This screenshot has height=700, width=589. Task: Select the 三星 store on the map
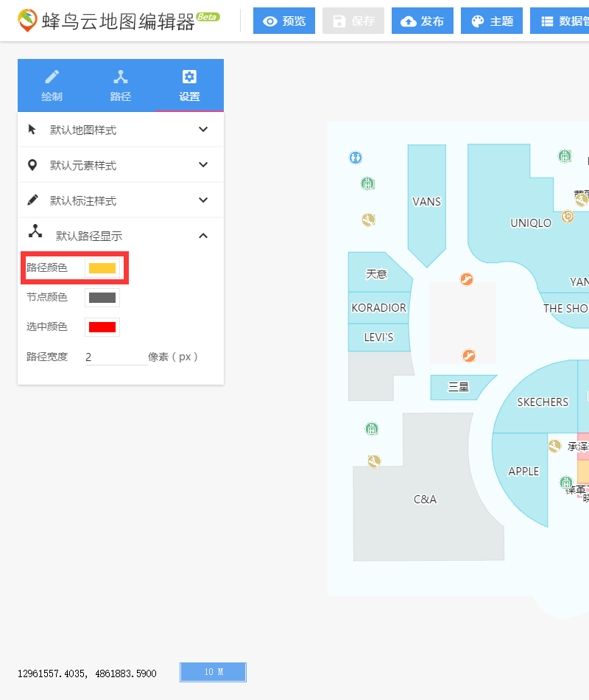tap(458, 387)
